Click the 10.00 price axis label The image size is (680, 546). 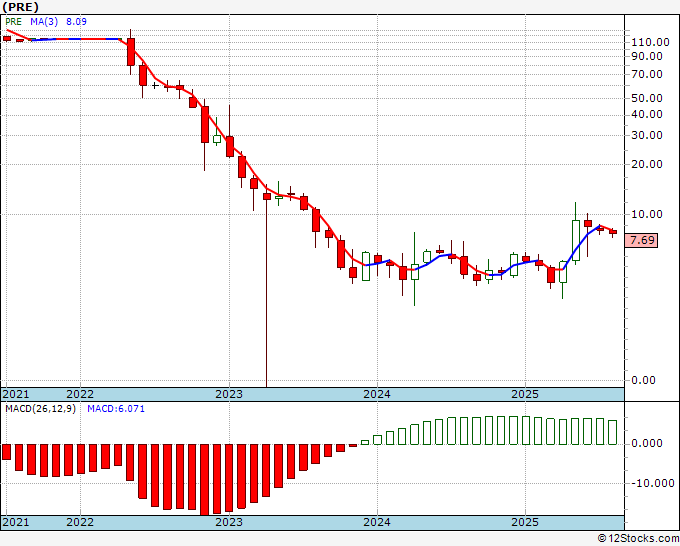click(x=647, y=214)
